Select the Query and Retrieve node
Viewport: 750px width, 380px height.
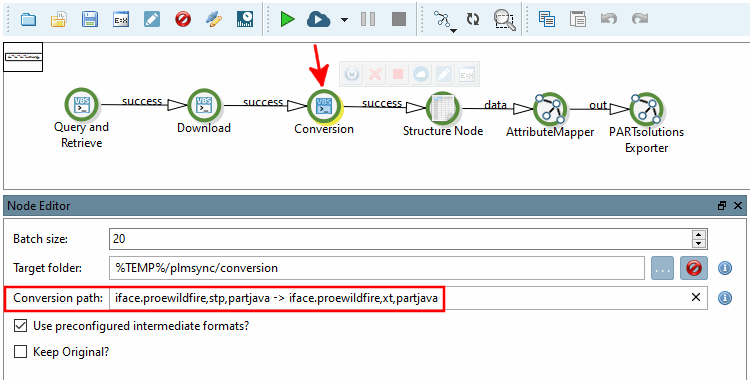82,105
